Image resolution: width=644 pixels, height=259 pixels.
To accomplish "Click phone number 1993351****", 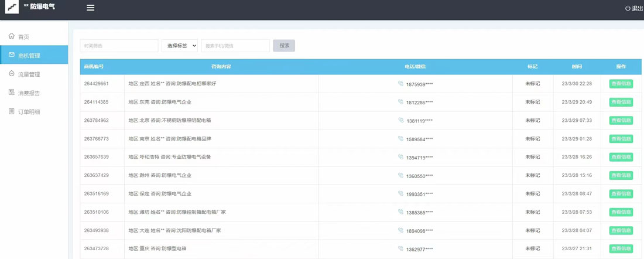I will tap(420, 194).
